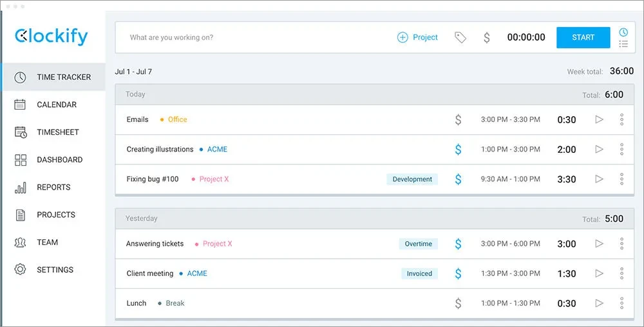644x327 pixels.
Task: Edit the Emails entry description
Action: 137,120
